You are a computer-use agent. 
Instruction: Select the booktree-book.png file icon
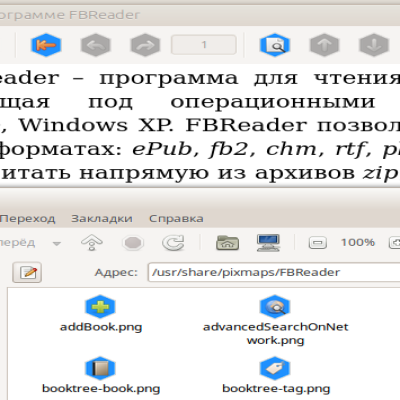pyautogui.click(x=100, y=368)
